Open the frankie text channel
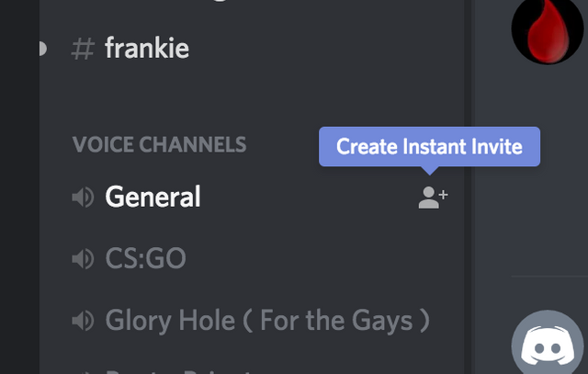 click(x=147, y=48)
